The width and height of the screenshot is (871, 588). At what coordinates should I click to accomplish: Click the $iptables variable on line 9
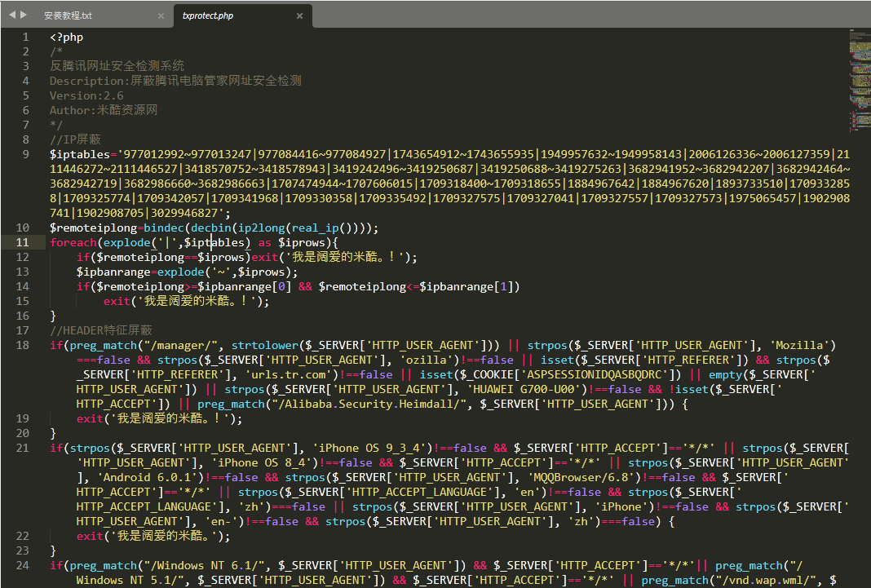point(80,154)
